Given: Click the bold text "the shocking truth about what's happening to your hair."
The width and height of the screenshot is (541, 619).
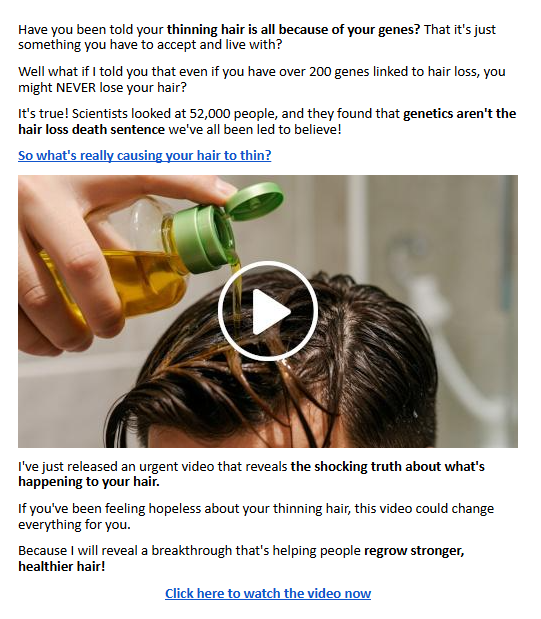Looking at the screenshot, I should 251,474.
